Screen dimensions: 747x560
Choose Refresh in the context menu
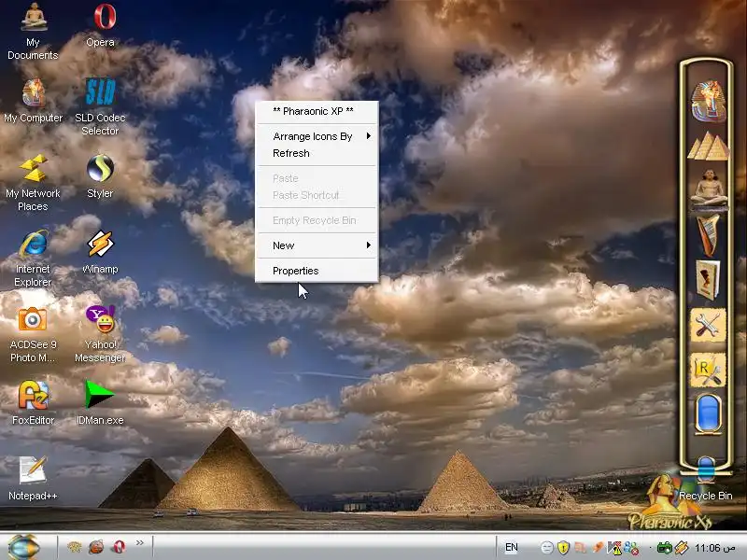[x=317, y=153]
